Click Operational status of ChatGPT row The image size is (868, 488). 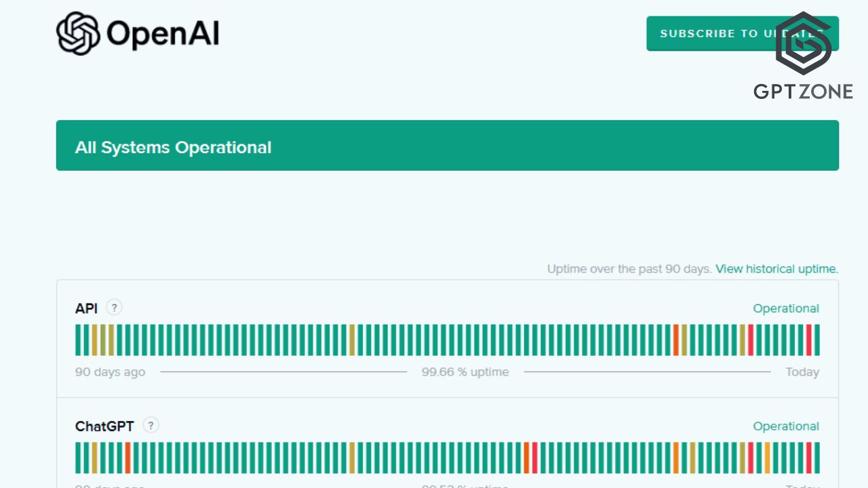click(x=786, y=426)
